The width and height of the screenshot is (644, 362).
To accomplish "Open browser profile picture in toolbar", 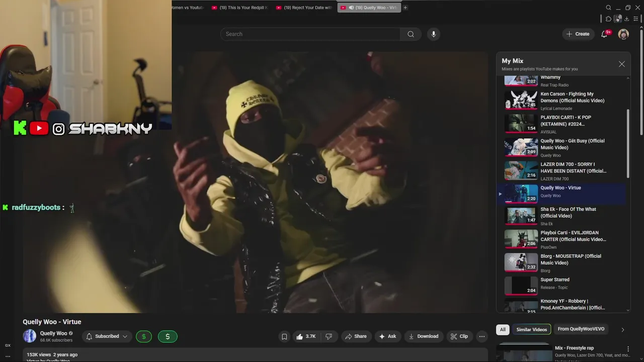I will pos(618,19).
